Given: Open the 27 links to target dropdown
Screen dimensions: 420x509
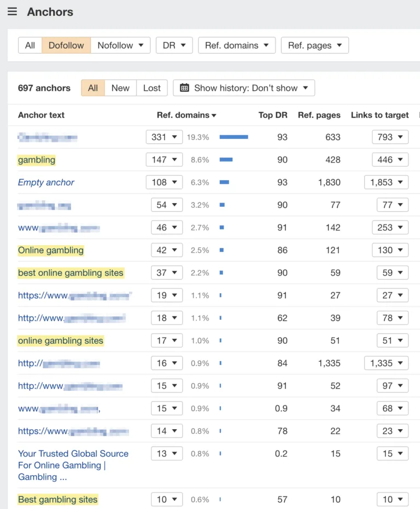Looking at the screenshot, I should [x=393, y=296].
